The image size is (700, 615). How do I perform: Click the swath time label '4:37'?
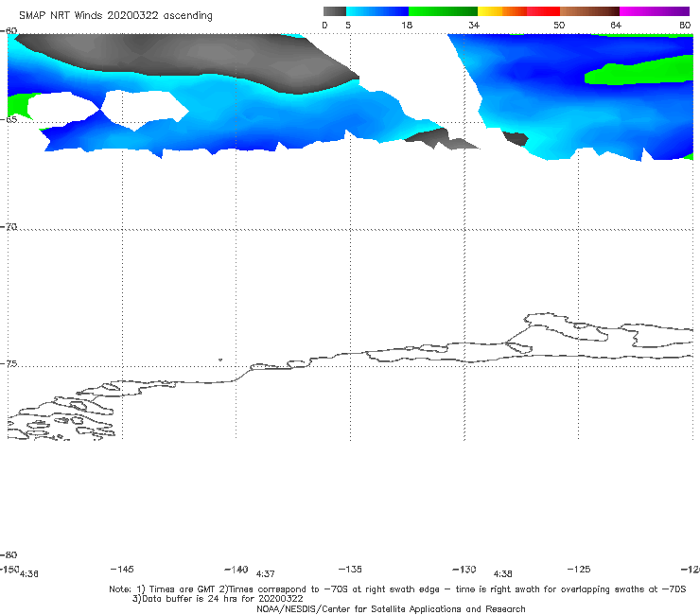click(265, 574)
